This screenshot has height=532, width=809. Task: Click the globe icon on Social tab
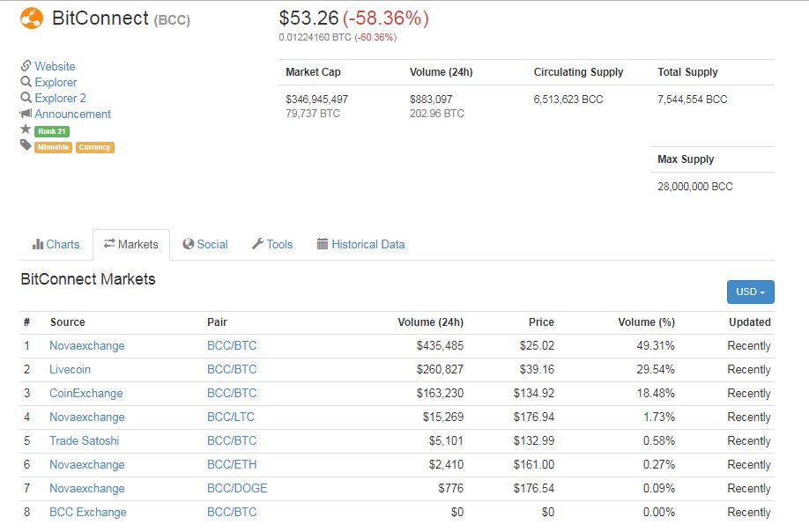(189, 244)
